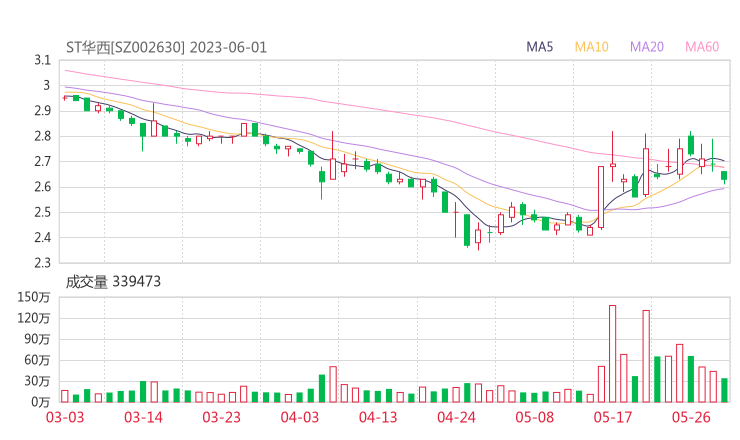
Task: Click the MA5 legend label
Action: click(x=539, y=47)
